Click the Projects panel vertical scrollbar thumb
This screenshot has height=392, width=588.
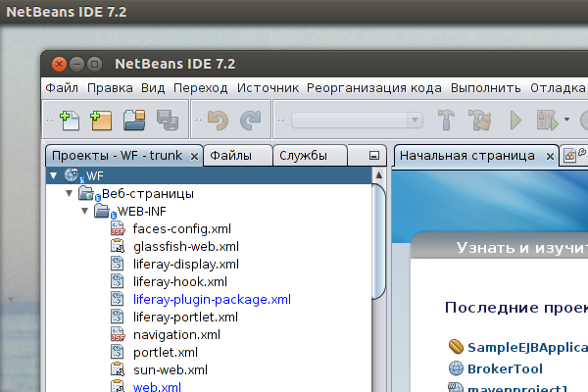[378, 242]
